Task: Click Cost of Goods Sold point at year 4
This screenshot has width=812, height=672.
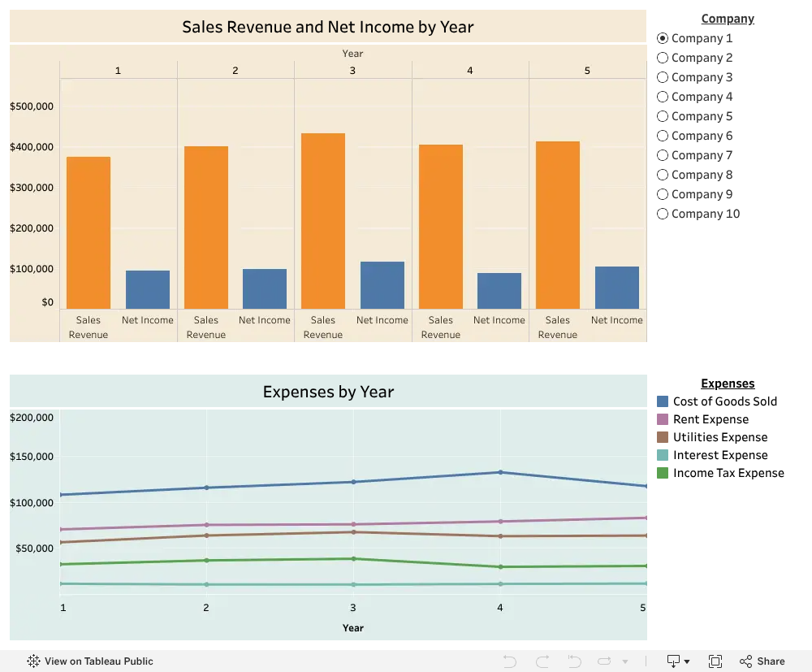Action: pyautogui.click(x=500, y=472)
